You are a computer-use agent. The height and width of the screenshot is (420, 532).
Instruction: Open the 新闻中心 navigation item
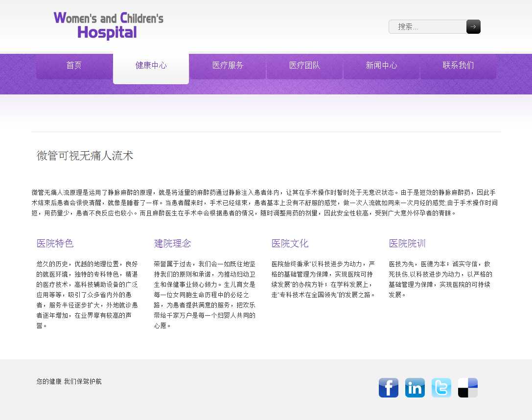pos(381,66)
